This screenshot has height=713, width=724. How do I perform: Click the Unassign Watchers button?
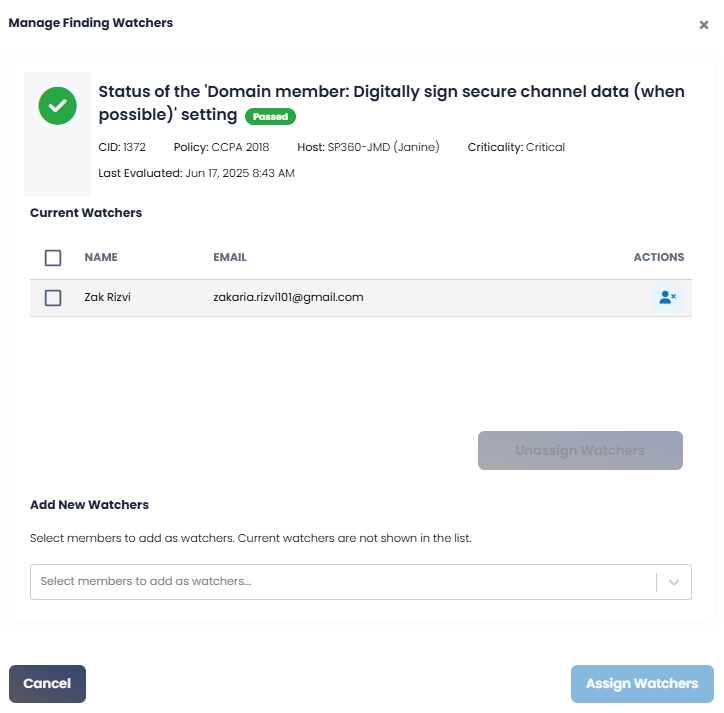tap(580, 450)
